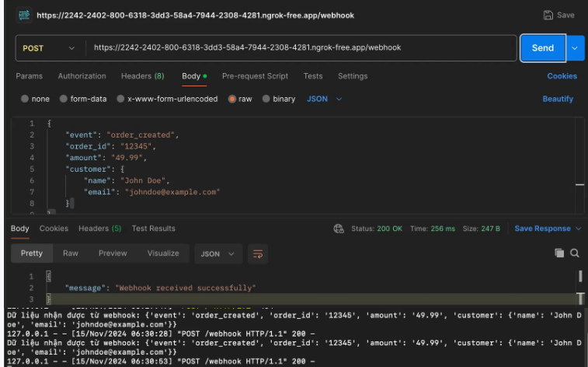Select the x-www-form-urlencoded radio button
The height and width of the screenshot is (367, 588).
tap(120, 99)
